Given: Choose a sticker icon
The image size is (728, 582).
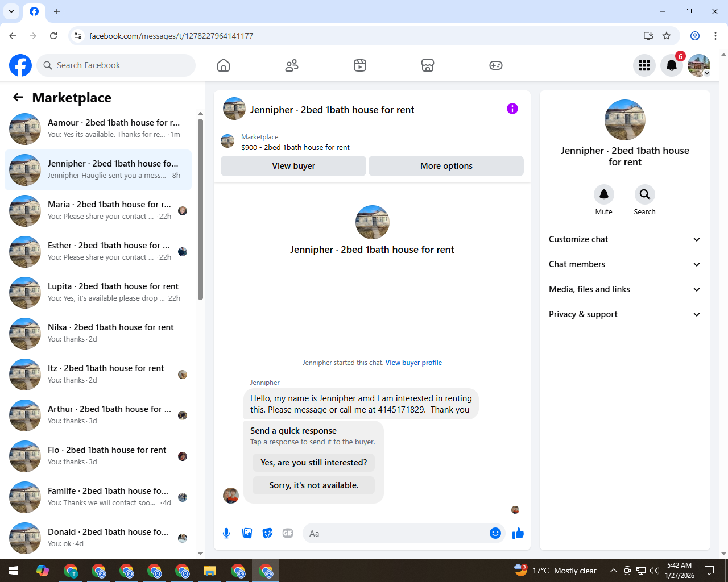Looking at the screenshot, I should [x=267, y=533].
